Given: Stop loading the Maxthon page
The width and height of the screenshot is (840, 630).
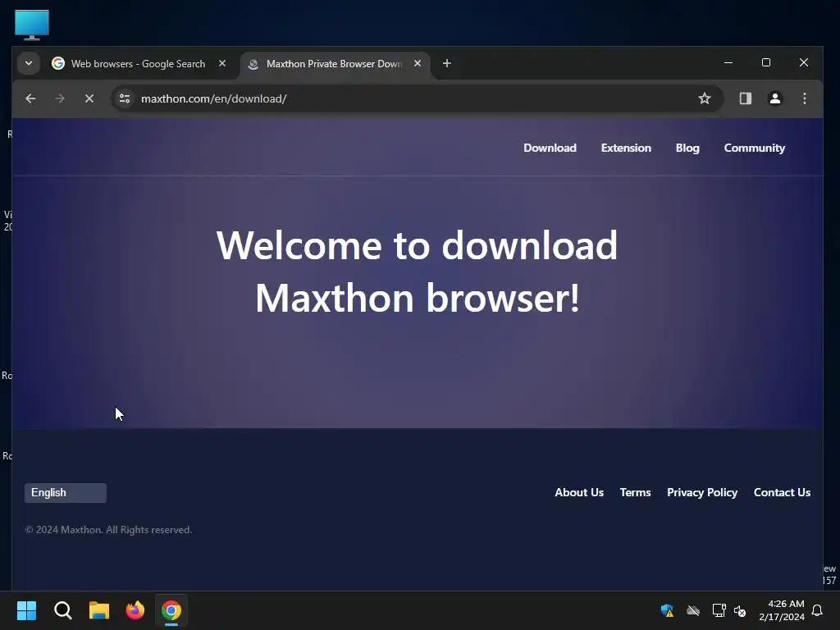Looking at the screenshot, I should pyautogui.click(x=89, y=98).
